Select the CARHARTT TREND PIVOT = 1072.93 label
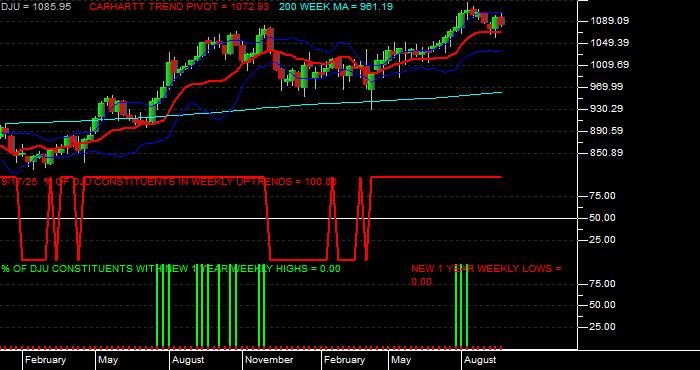 179,7
